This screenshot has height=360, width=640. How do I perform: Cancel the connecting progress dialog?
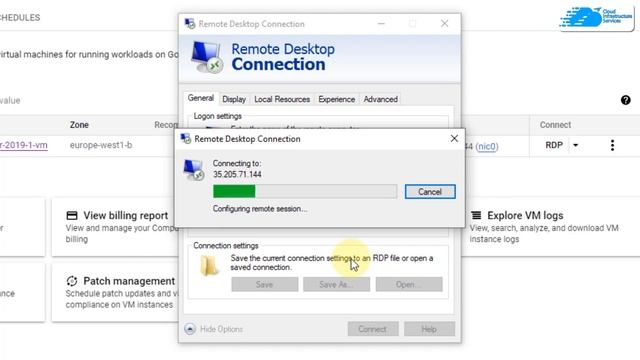pos(430,192)
